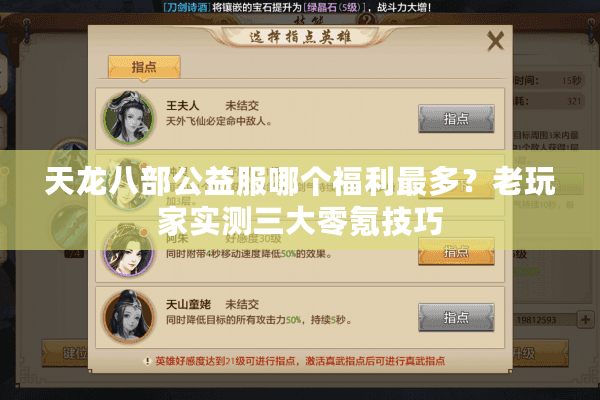Click the 19812593 currency field
Image resolution: width=600 pixels, height=400 pixels.
544,320
